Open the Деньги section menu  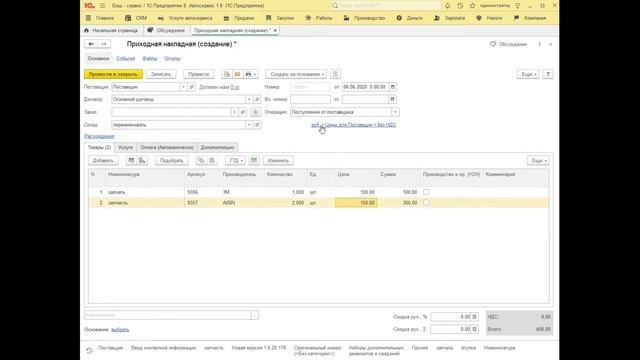click(x=410, y=18)
